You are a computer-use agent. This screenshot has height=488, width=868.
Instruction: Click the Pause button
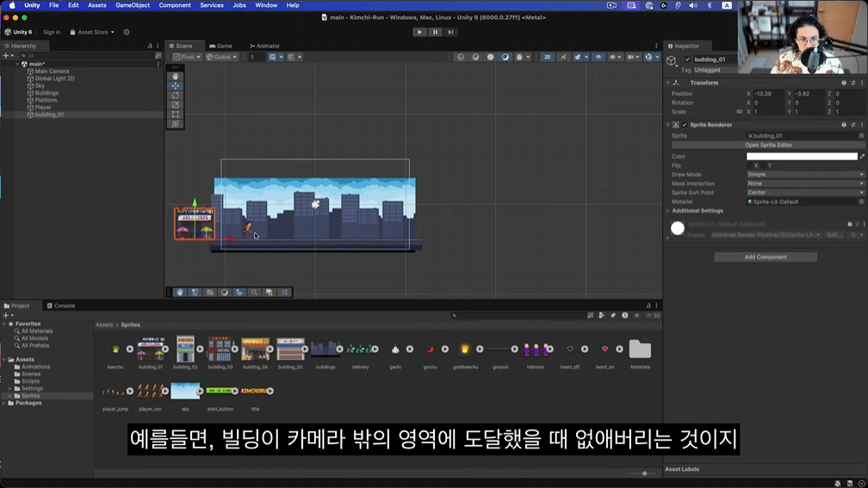point(435,32)
